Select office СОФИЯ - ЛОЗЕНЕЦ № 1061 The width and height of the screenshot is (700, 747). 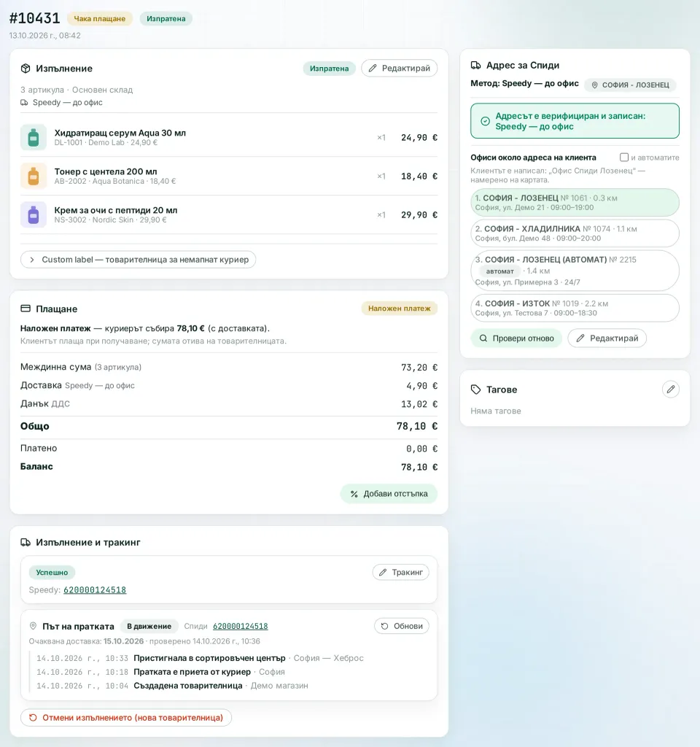(x=575, y=203)
